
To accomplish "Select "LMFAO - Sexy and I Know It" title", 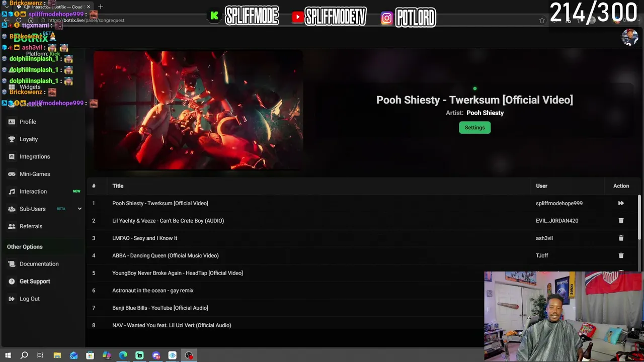I will pos(145,238).
